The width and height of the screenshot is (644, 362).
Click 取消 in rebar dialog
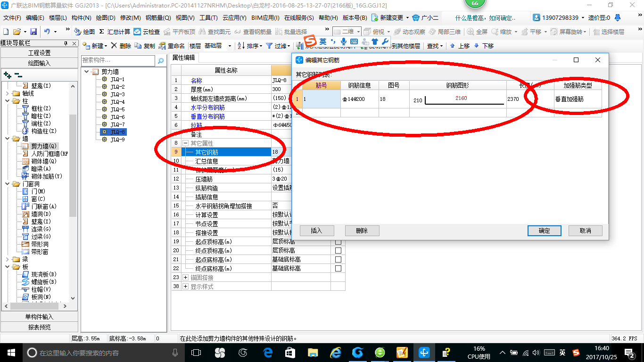click(586, 230)
